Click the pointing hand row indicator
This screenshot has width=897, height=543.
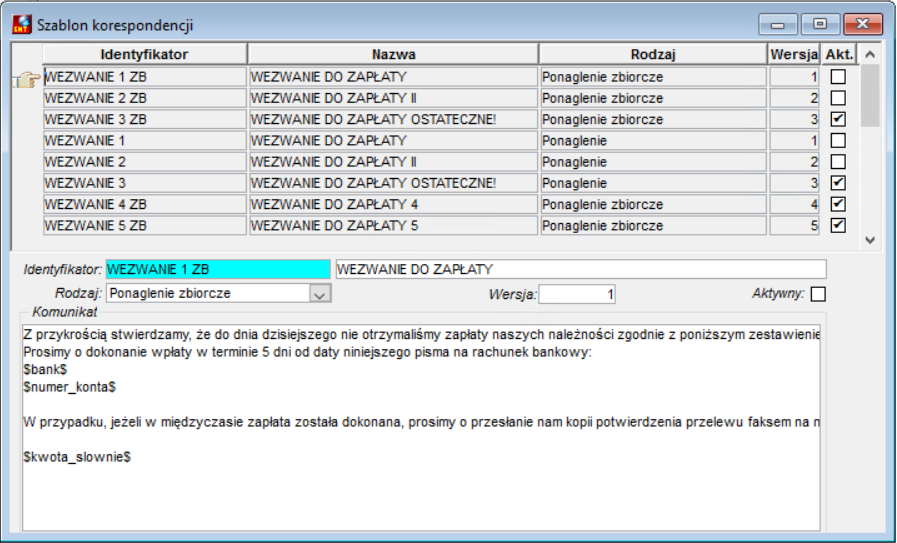click(x=26, y=79)
